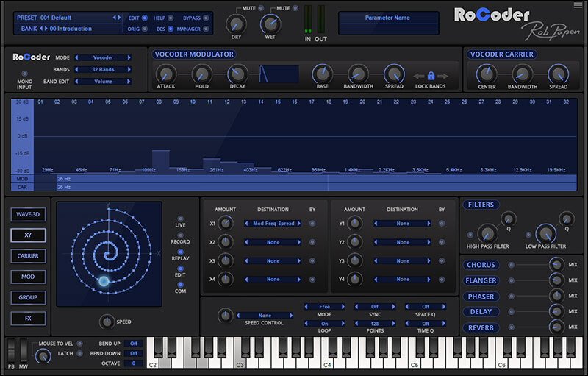Image resolution: width=588 pixels, height=376 pixels.
Task: Click the Dry level knob
Action: pos(236,24)
